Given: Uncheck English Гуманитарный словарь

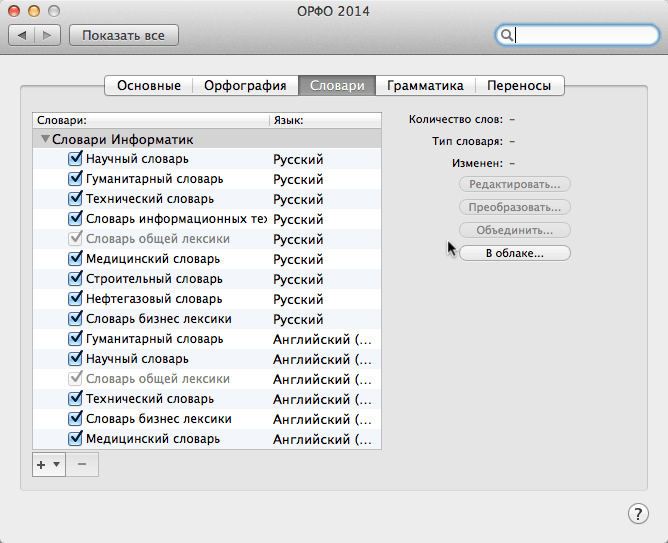Looking at the screenshot, I should click(x=75, y=339).
